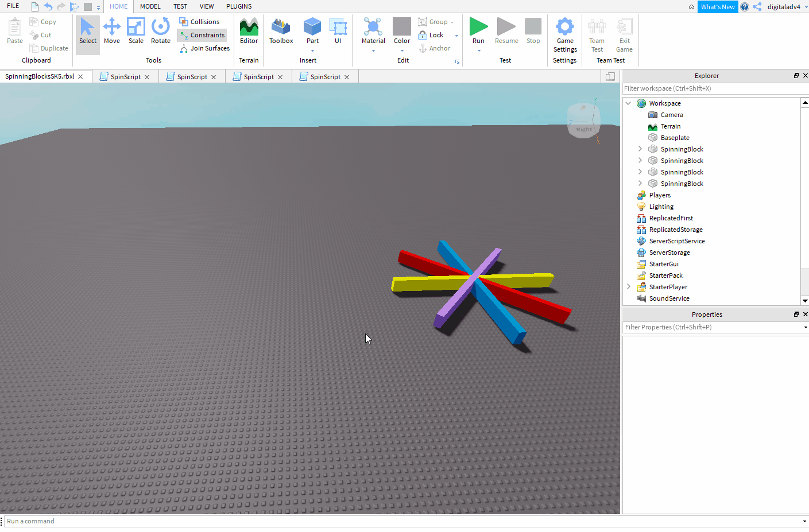Open the Terrain Editor
This screenshot has height=532, width=809.
(249, 31)
